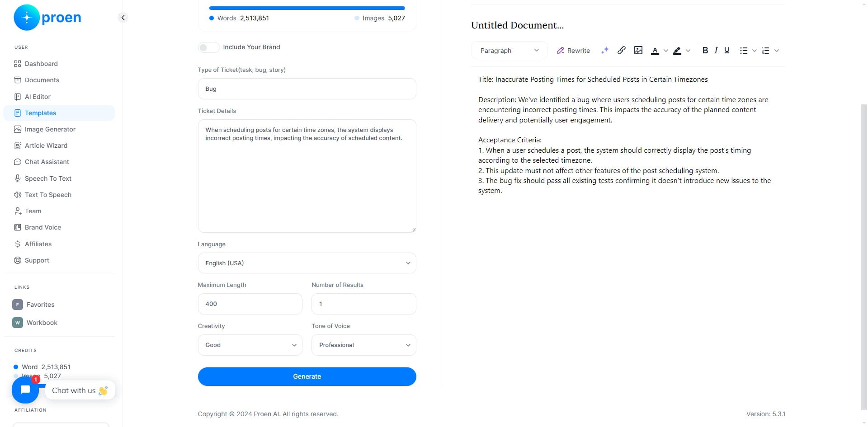Open the chat bubble widget icon

[25, 389]
